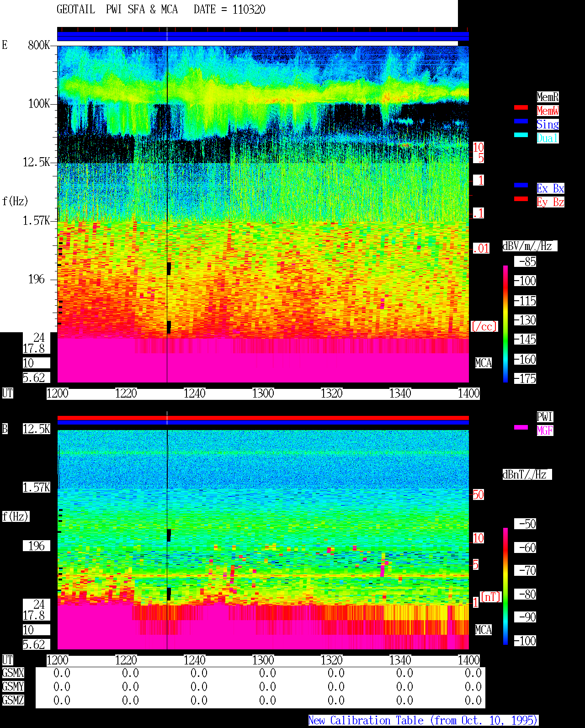
Task: Click the 800K frequency label on the E panel
Action: pos(39,45)
